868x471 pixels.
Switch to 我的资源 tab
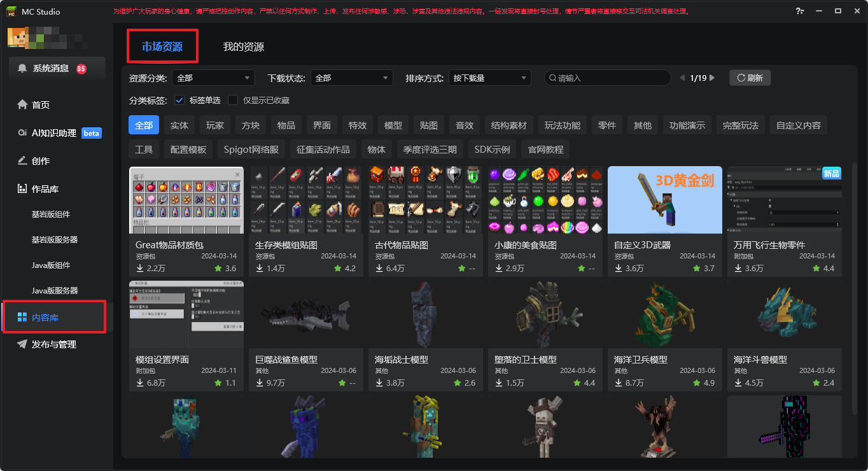pyautogui.click(x=243, y=46)
